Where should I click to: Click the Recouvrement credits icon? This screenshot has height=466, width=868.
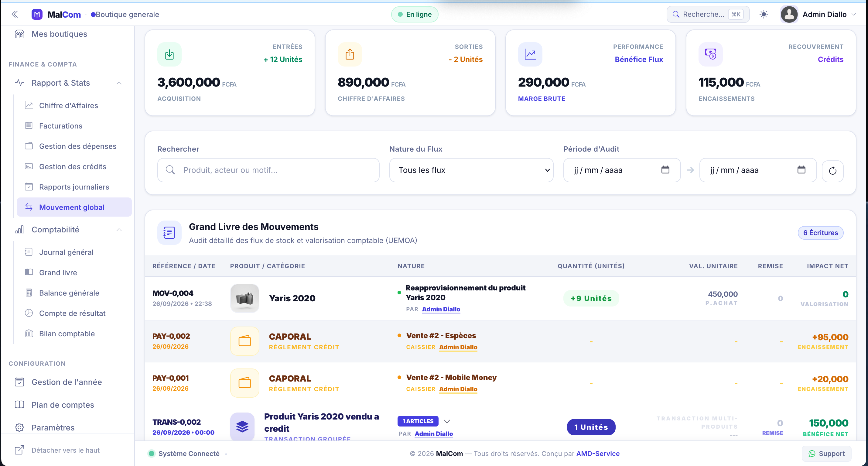710,54
